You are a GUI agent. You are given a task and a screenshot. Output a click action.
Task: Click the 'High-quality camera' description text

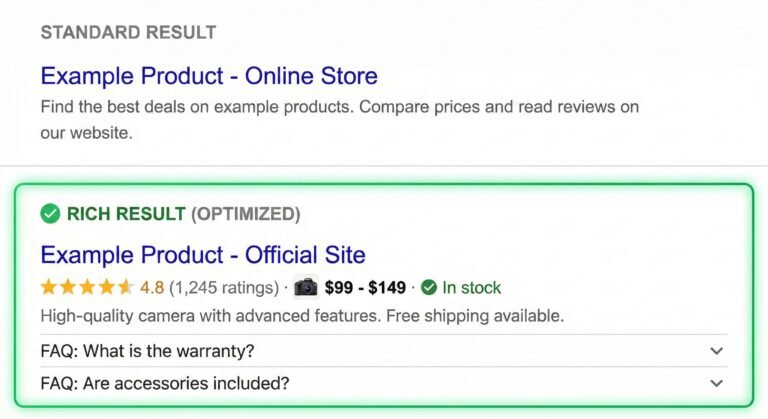coord(302,317)
